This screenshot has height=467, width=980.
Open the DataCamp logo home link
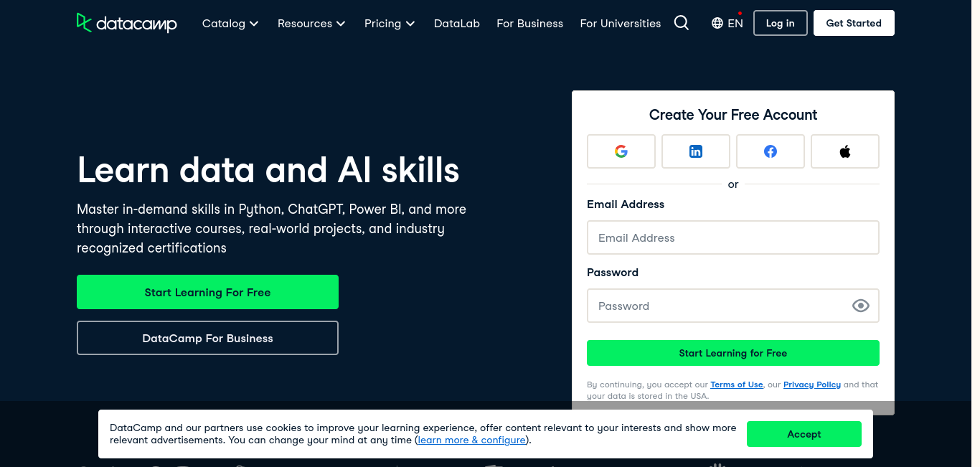(127, 23)
